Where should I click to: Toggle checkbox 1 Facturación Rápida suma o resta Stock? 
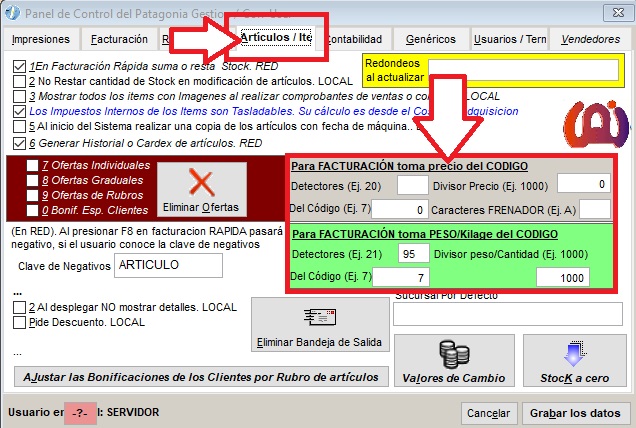click(19, 67)
